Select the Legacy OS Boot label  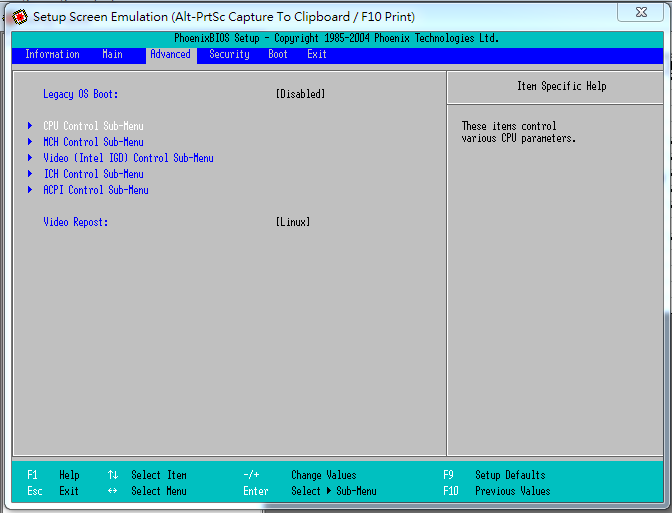(81, 94)
